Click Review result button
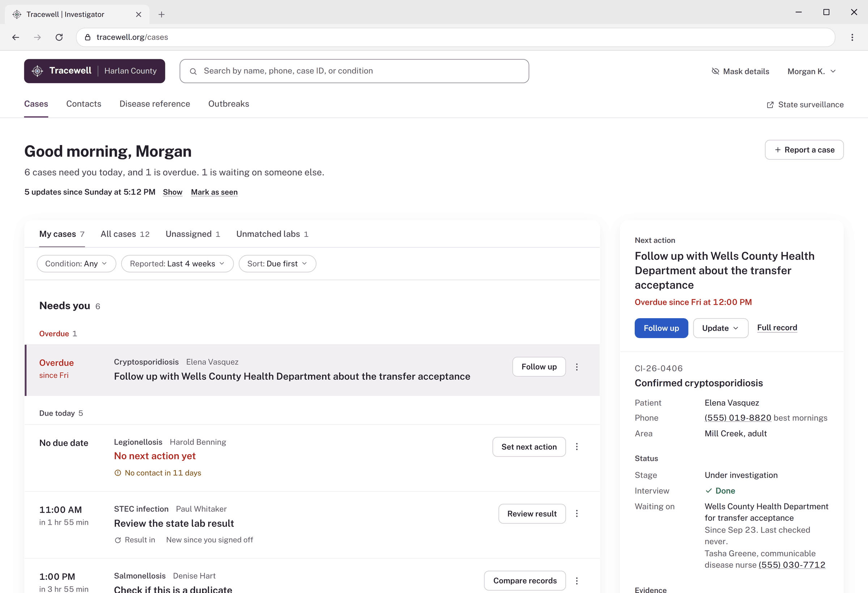 click(x=532, y=514)
